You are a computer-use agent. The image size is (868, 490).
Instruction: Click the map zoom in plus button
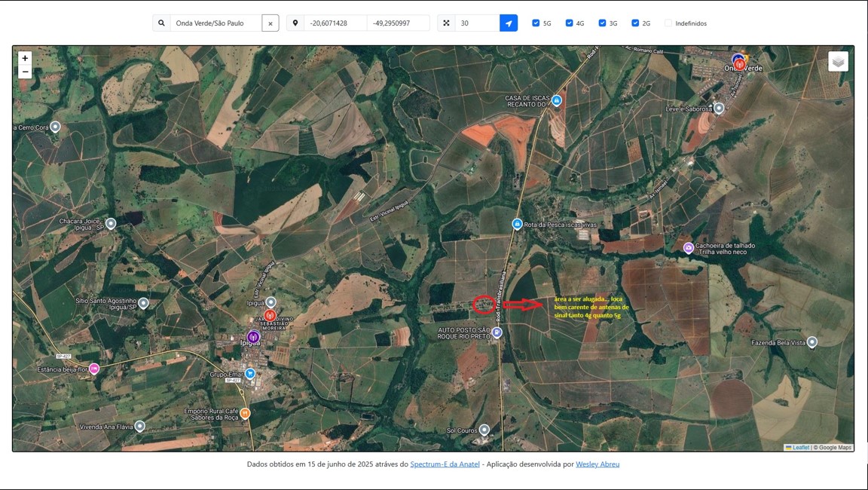[x=25, y=58]
